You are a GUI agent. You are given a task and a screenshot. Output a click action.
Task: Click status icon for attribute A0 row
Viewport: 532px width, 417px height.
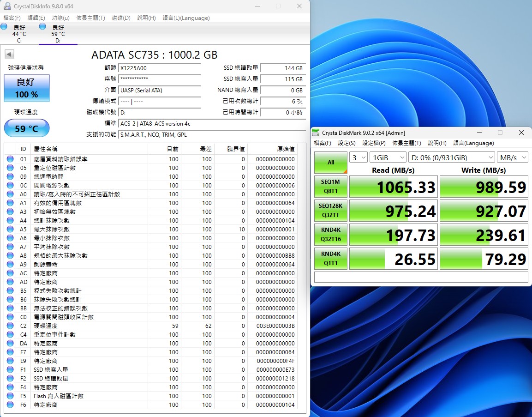click(10, 194)
